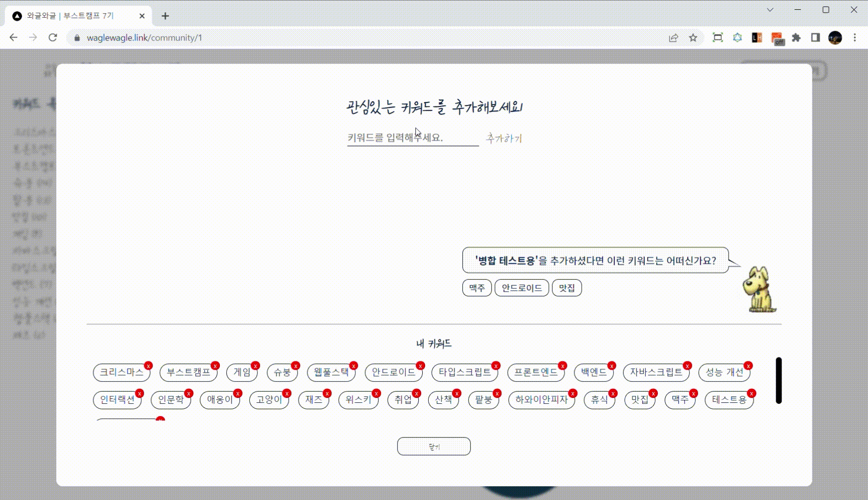This screenshot has width=868, height=500.
Task: Close the 와글와글 browser tab
Action: [x=142, y=16]
